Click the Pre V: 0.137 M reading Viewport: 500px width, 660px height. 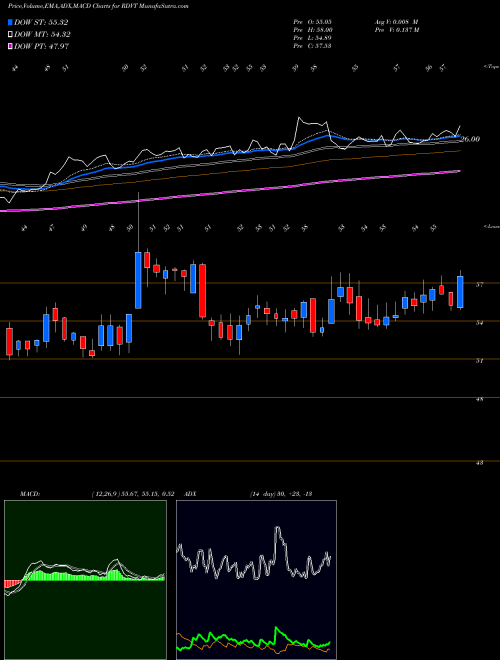point(396,30)
